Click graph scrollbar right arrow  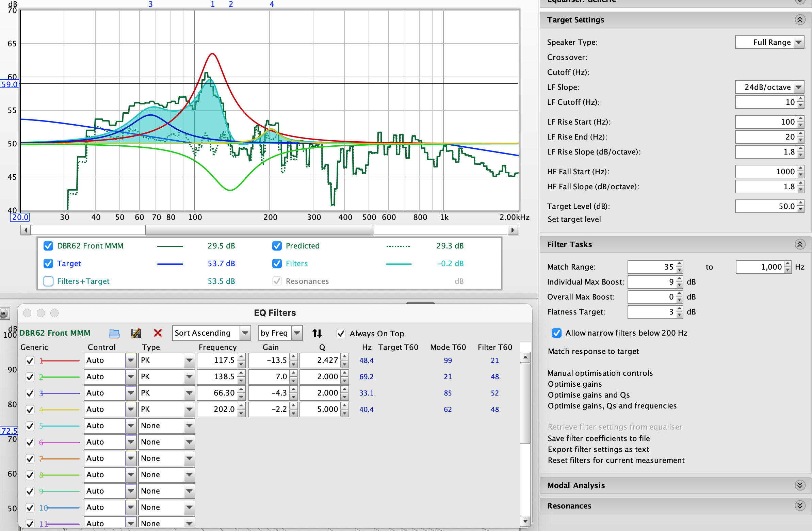pyautogui.click(x=513, y=230)
